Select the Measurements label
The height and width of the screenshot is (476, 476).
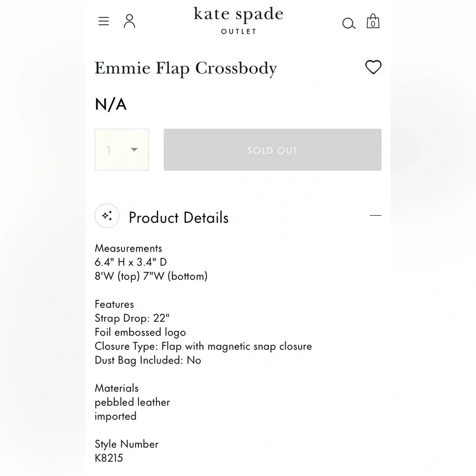point(129,248)
